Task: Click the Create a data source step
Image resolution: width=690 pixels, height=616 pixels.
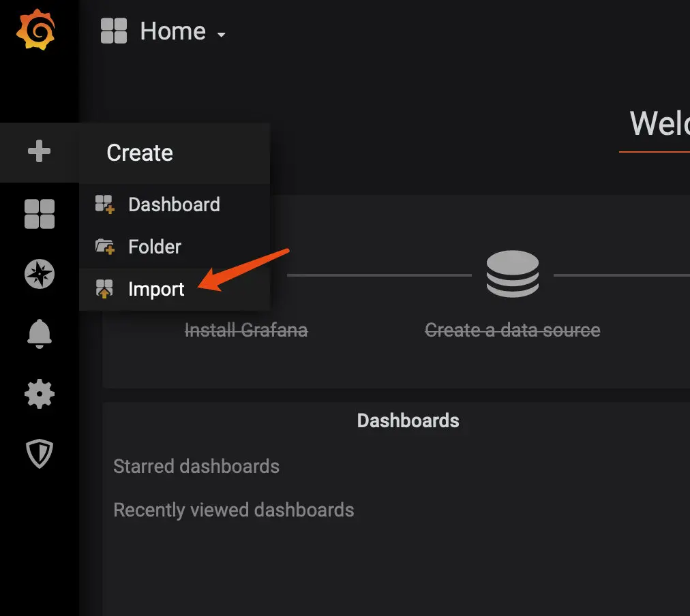Action: [513, 330]
